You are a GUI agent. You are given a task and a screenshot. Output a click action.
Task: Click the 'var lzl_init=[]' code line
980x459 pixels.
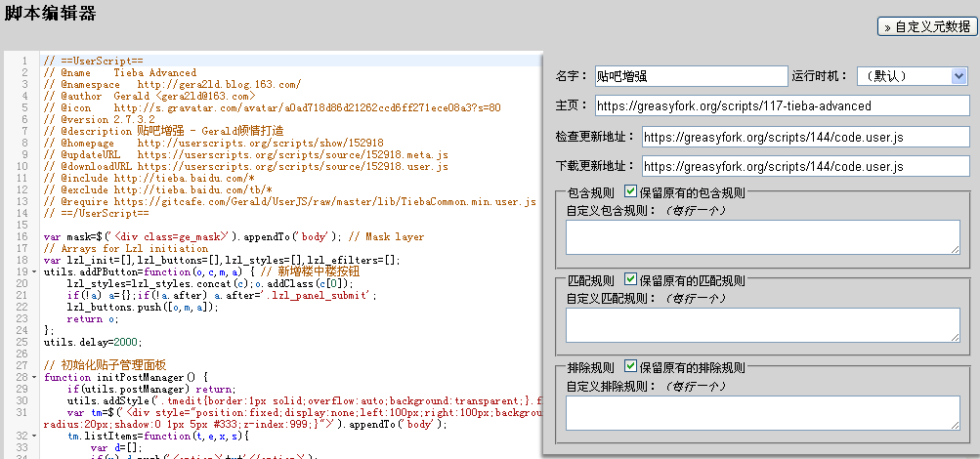(x=221, y=260)
